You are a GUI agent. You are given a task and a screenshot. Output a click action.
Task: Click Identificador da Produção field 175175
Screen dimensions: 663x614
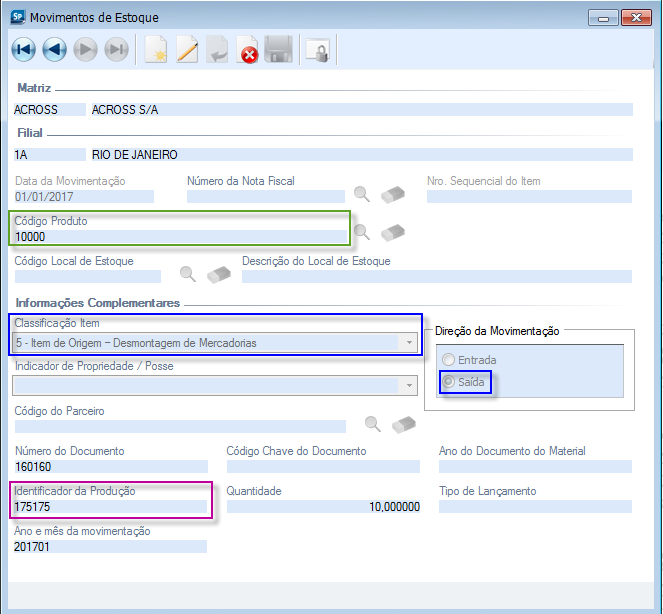(x=110, y=507)
